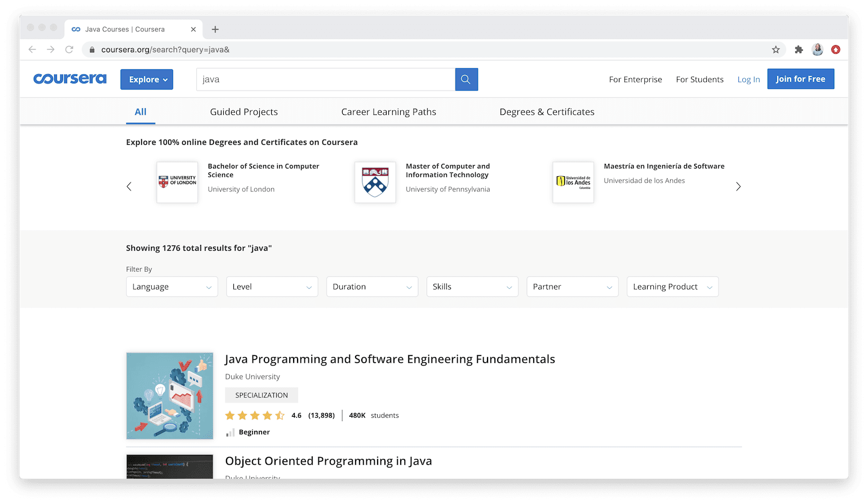This screenshot has width=868, height=503.
Task: Click the left carousel arrow
Action: 129,186
